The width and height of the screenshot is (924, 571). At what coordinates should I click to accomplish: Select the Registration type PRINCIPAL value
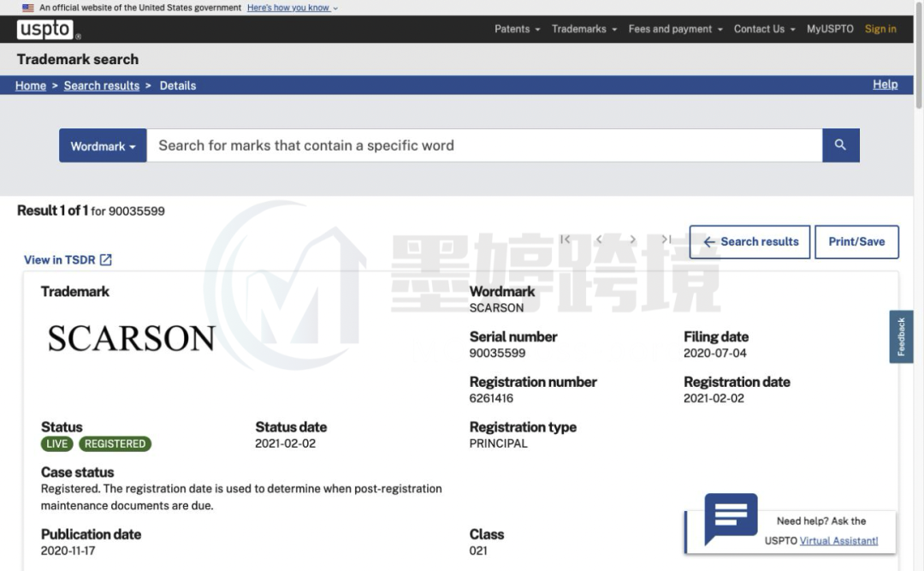(x=499, y=443)
